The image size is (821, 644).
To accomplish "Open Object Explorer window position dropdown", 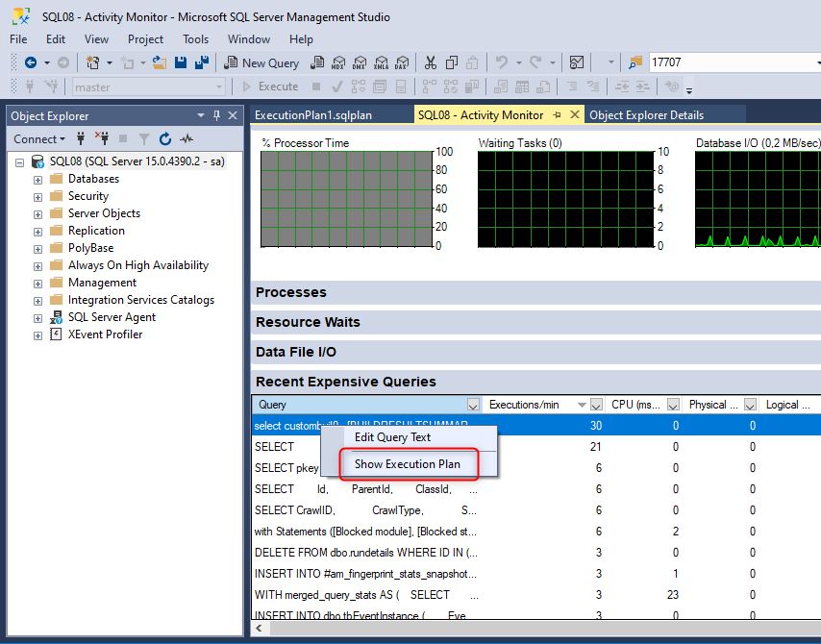I will click(201, 115).
